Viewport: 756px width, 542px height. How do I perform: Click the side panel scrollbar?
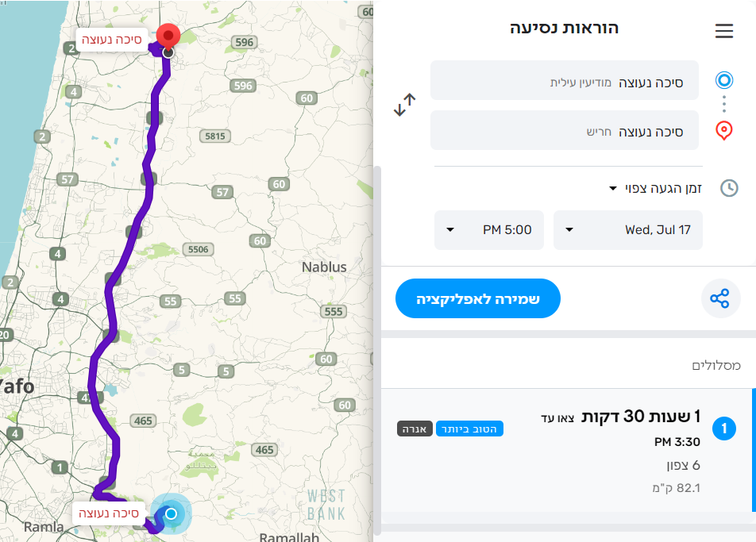[377, 349]
